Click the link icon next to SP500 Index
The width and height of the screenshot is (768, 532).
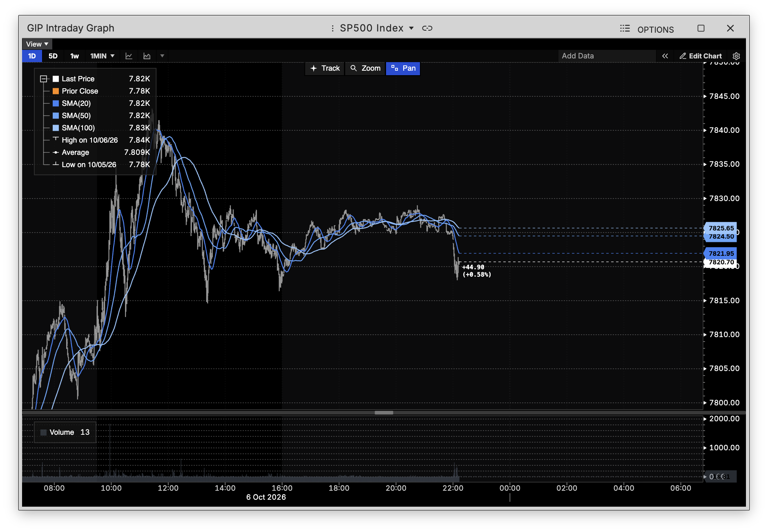(427, 28)
